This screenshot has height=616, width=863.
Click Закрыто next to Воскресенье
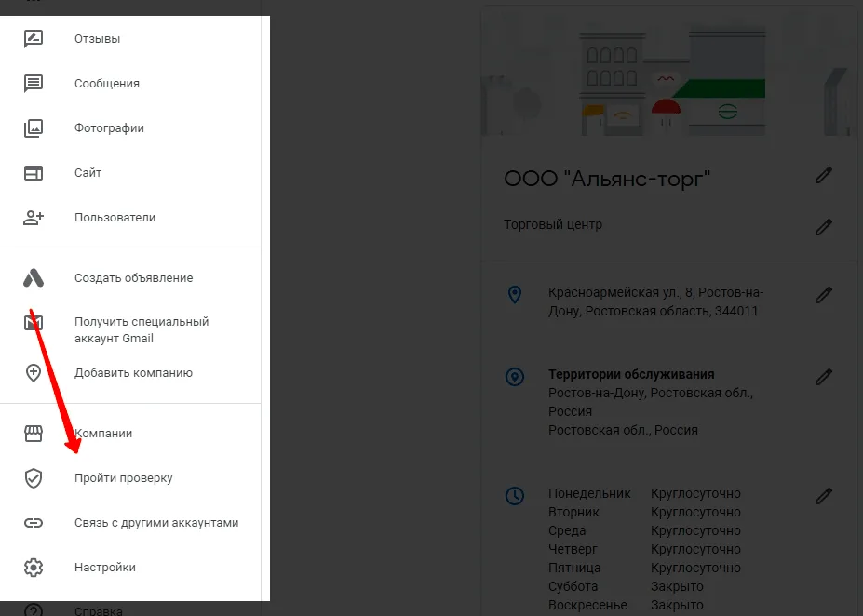pos(677,605)
